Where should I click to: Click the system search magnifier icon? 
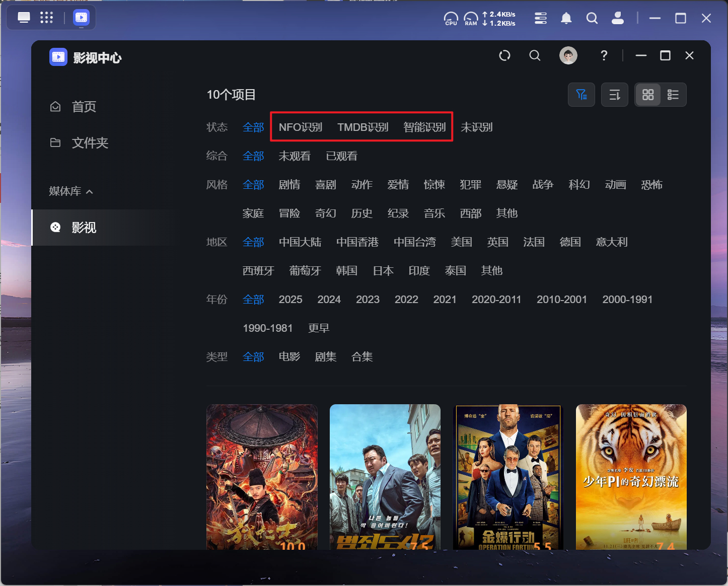[x=592, y=19]
